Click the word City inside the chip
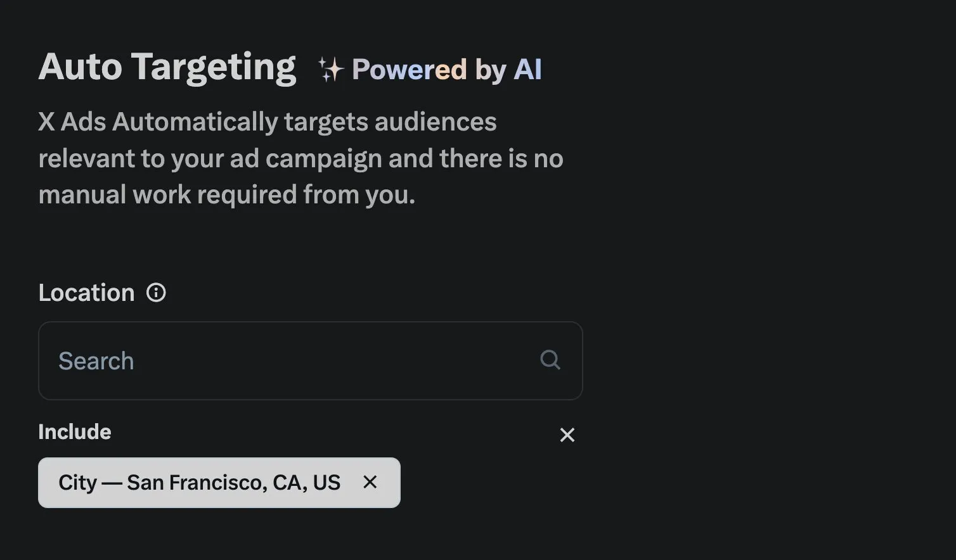This screenshot has height=560, width=956. click(77, 483)
